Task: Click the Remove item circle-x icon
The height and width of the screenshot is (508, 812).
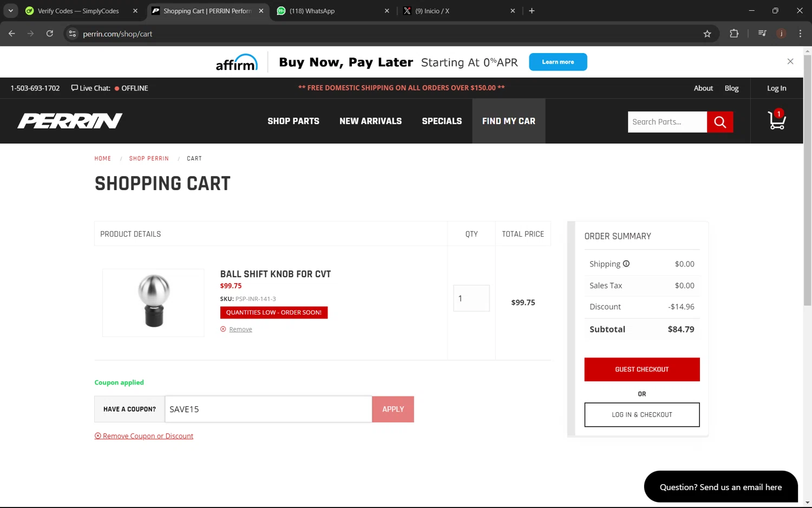Action: click(223, 329)
